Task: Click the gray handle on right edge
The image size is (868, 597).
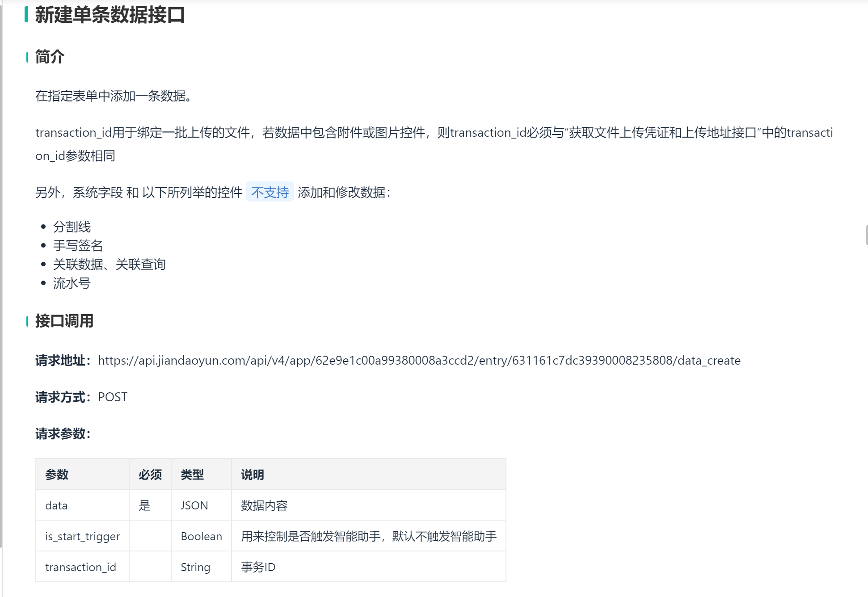Action: [866, 235]
